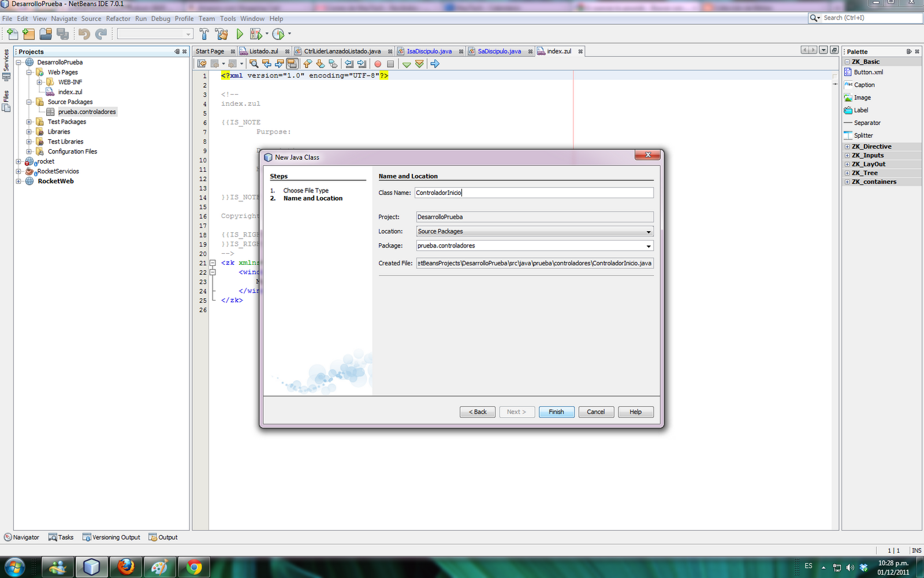Click the Profile Project clock icon
The height and width of the screenshot is (578, 924).
coord(278,34)
